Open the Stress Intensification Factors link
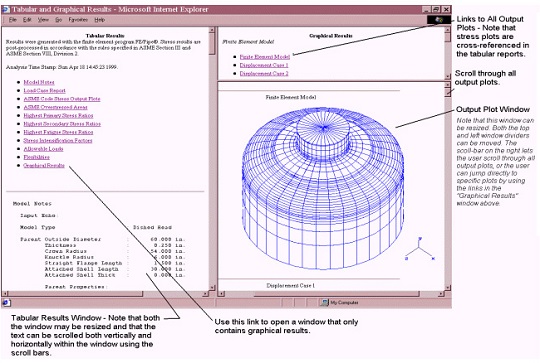 [58, 141]
